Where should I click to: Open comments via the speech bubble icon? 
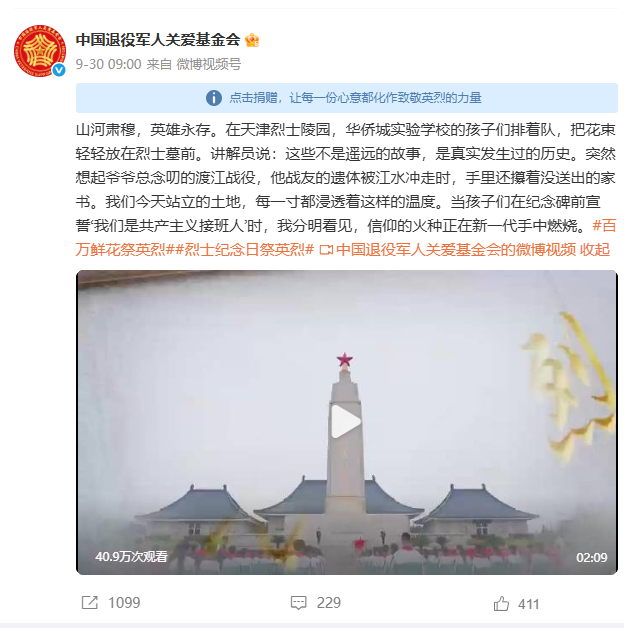click(x=298, y=602)
